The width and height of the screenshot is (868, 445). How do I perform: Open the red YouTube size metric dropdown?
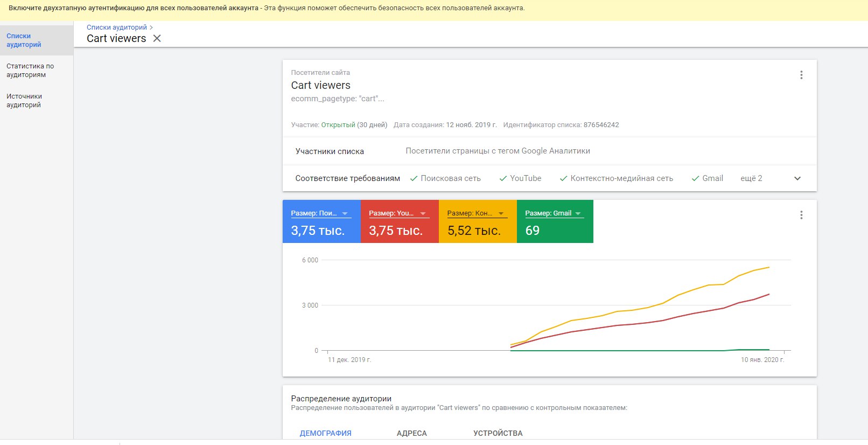pyautogui.click(x=399, y=213)
